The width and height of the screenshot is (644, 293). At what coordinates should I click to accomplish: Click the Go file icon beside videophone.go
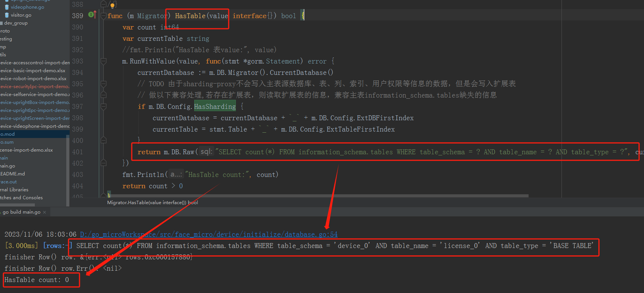[7, 7]
